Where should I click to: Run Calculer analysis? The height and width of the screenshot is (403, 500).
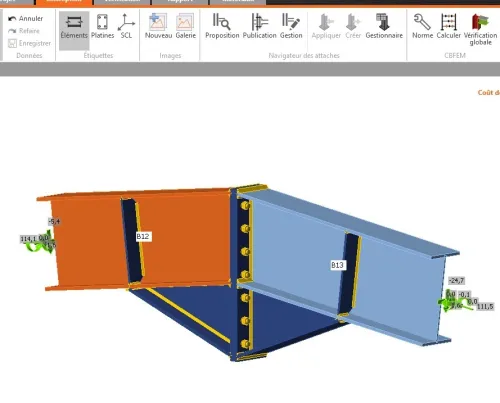point(448,27)
